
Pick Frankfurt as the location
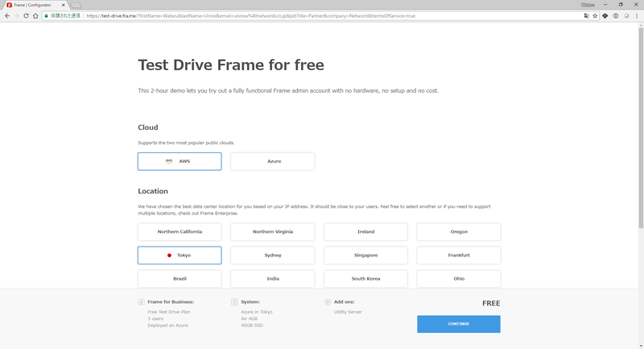point(459,256)
